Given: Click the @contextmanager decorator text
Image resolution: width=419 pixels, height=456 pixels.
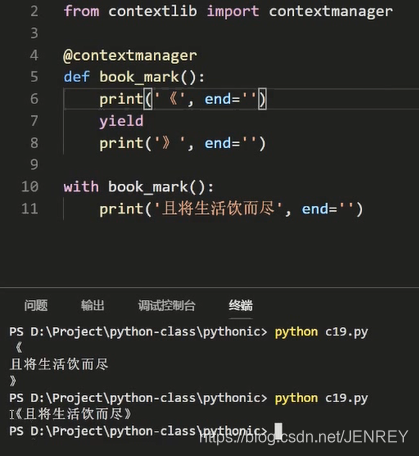Looking at the screenshot, I should (130, 55).
